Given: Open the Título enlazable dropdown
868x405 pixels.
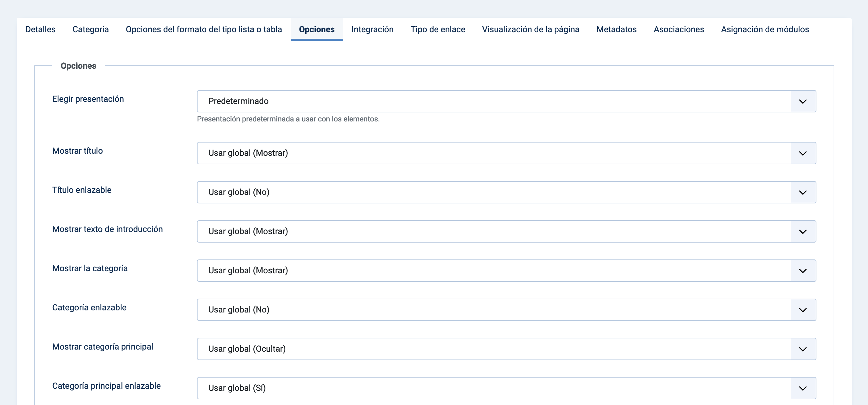Looking at the screenshot, I should (x=506, y=192).
